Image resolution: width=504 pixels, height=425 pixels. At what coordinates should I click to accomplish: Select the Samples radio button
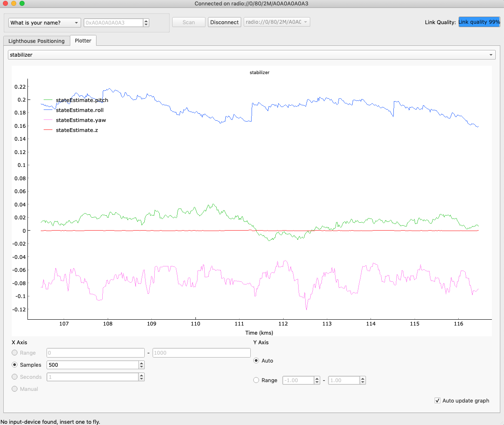click(15, 365)
